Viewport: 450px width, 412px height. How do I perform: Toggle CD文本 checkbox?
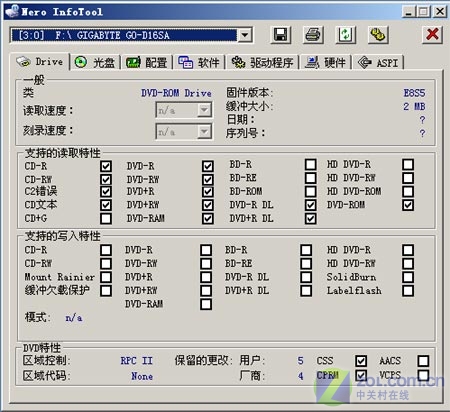pos(106,205)
